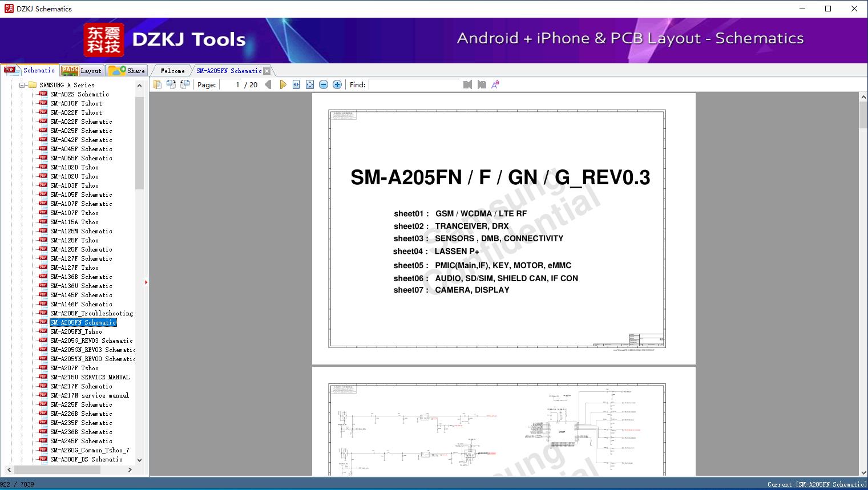Click tree panel scroll-down arrow
868x490 pixels.
click(x=139, y=460)
